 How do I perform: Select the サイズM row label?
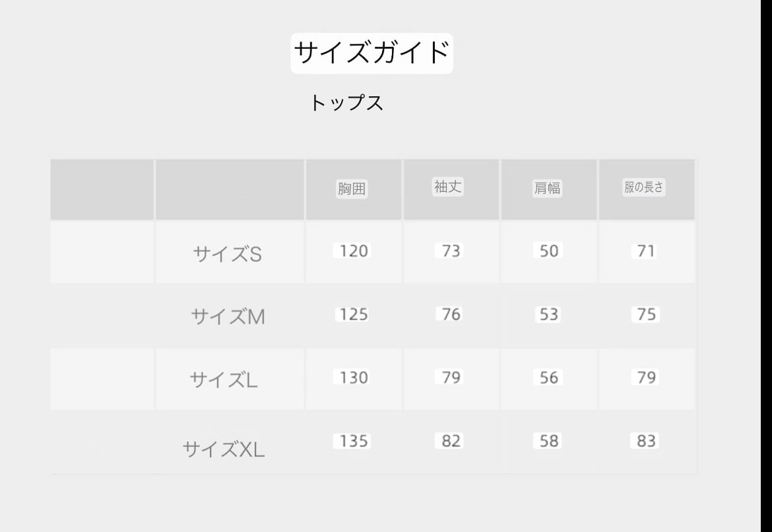(x=228, y=317)
